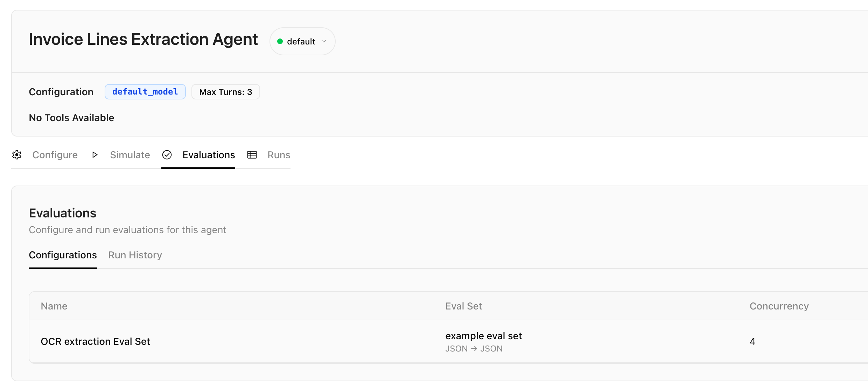Expand the default environment chevron
The height and width of the screenshot is (390, 868).
coord(324,41)
